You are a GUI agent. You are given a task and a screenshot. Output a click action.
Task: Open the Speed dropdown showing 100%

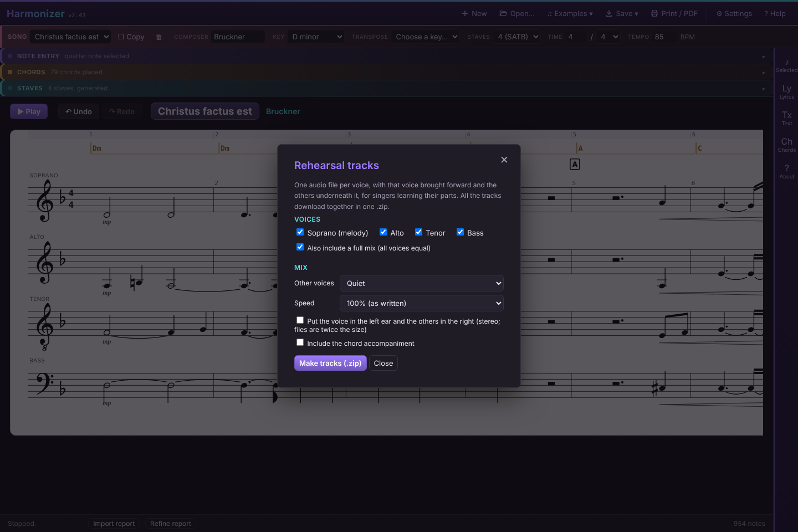(422, 303)
